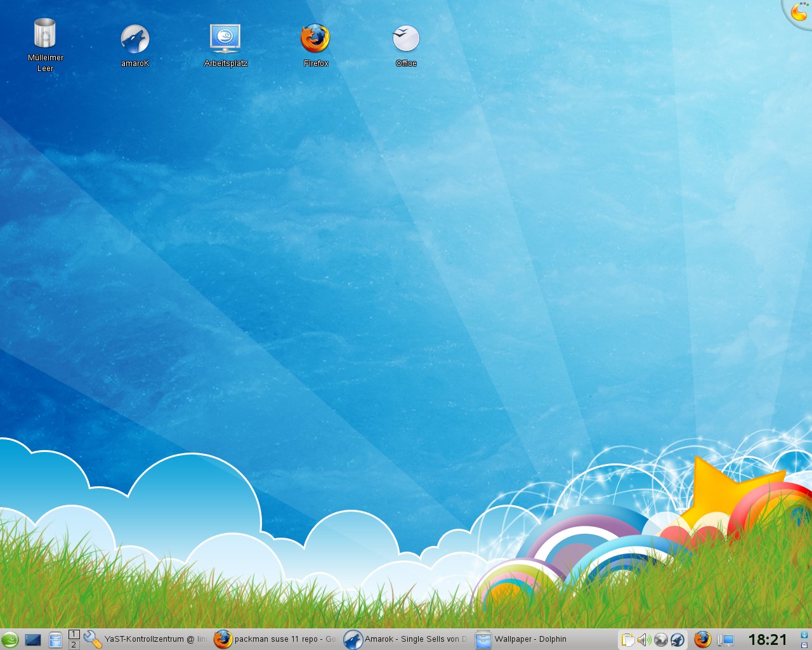Image resolution: width=812 pixels, height=650 pixels.
Task: Click the Amarok wolf icon in system tray
Action: (678, 640)
